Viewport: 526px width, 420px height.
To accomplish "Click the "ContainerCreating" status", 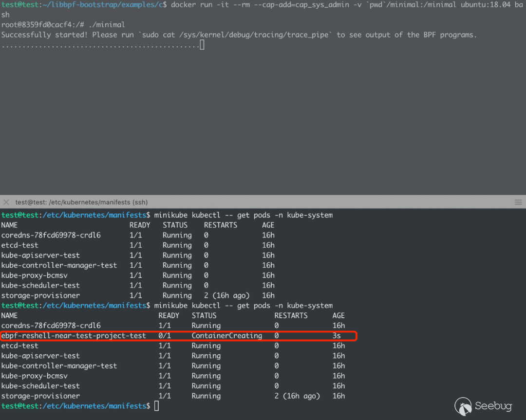I will [227, 336].
